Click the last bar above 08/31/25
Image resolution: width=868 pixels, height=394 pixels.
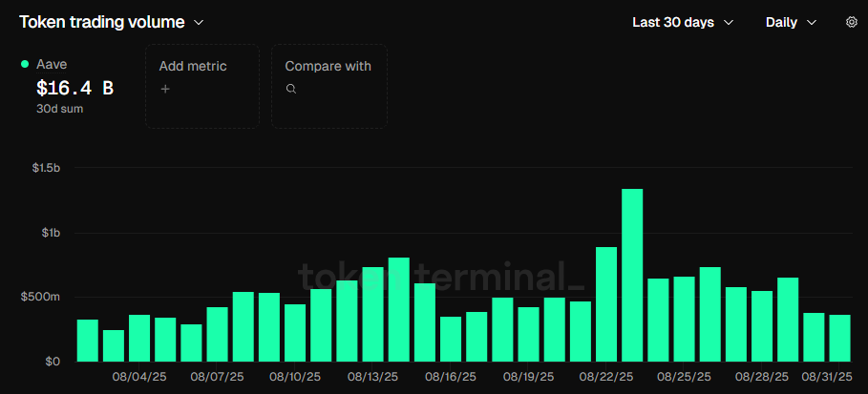[839, 338]
